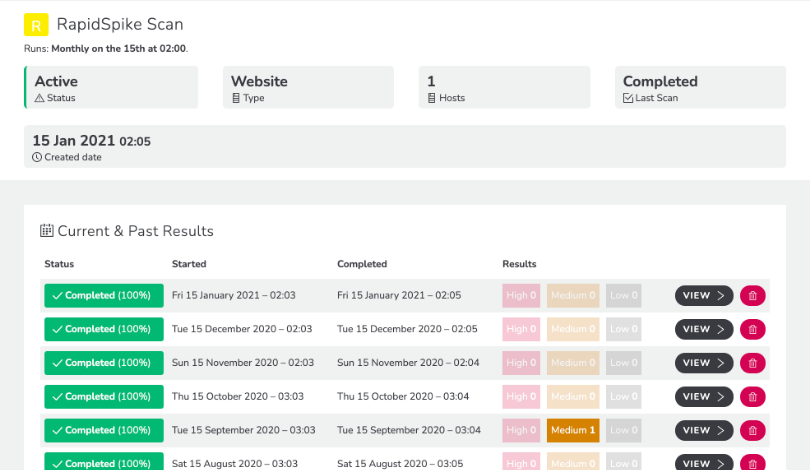Viewport: 810px width, 470px height.
Task: Click the yellow R RapidSpike Scan logo
Action: pos(36,25)
